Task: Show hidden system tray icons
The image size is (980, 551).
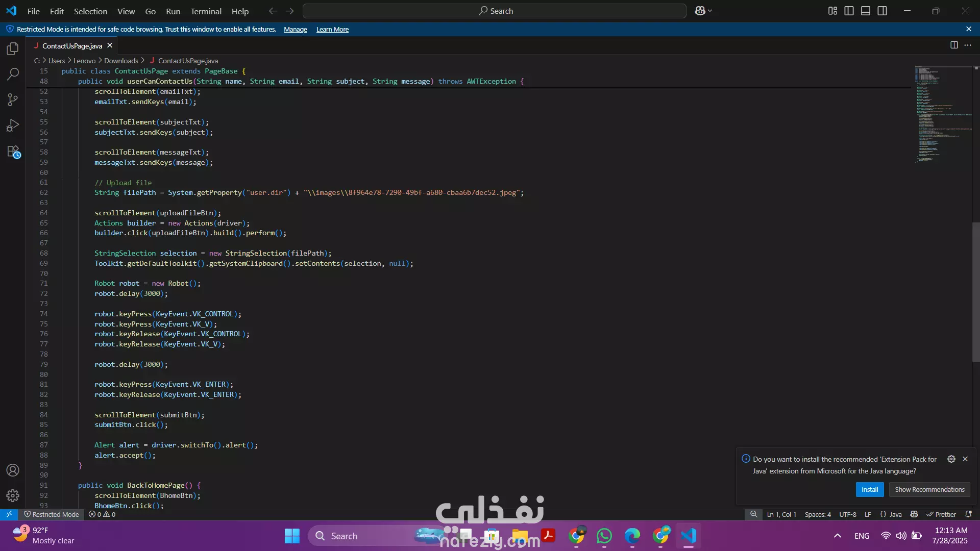Action: pyautogui.click(x=837, y=536)
